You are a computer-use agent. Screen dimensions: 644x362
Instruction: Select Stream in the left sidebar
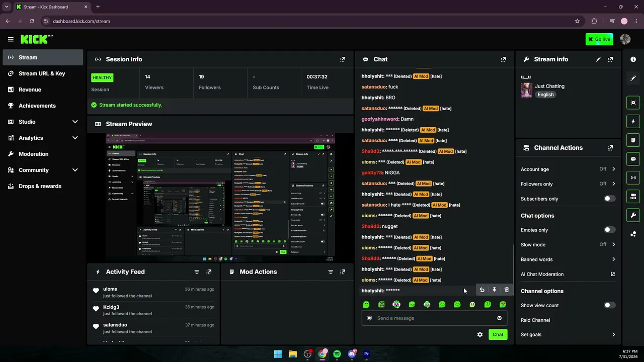[43, 57]
